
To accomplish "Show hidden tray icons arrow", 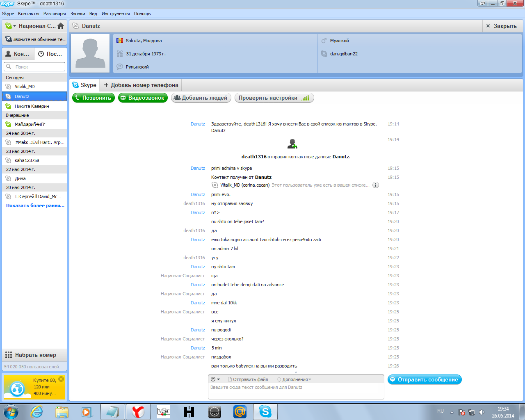I will [452, 412].
